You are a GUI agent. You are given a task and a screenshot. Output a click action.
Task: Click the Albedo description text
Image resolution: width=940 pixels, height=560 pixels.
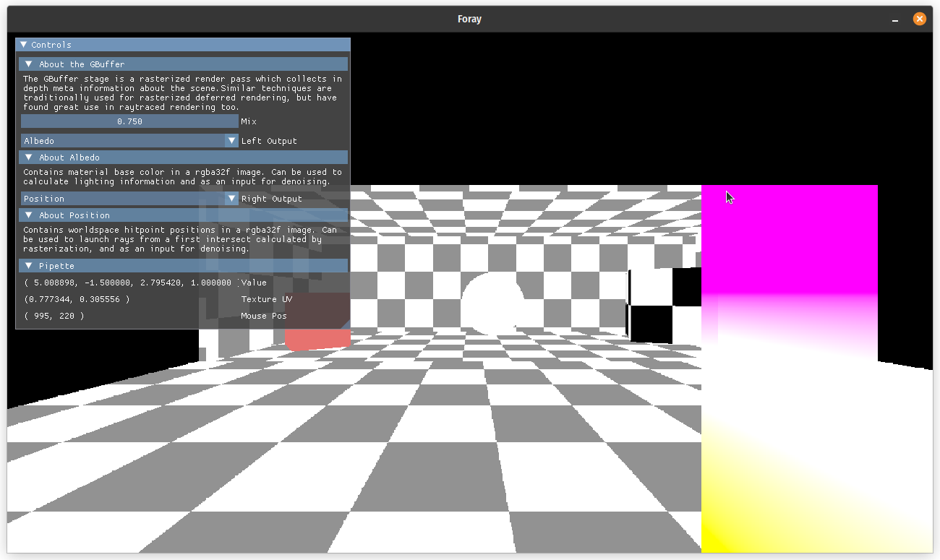point(182,177)
